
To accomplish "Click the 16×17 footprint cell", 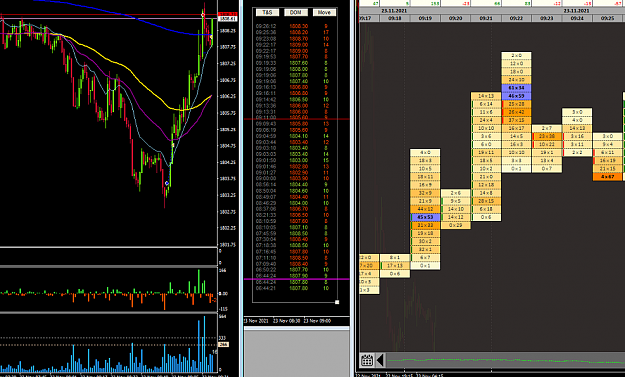I will (517, 128).
